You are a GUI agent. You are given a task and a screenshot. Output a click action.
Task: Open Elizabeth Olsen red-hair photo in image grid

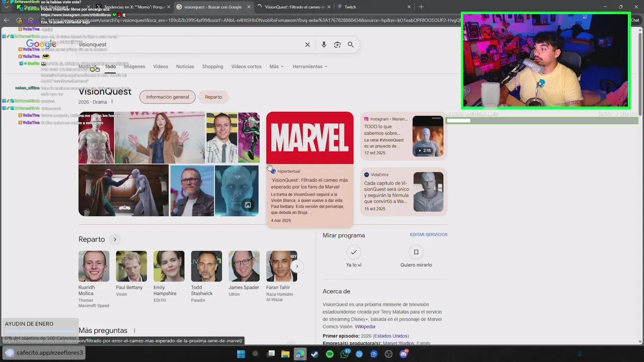(x=160, y=138)
